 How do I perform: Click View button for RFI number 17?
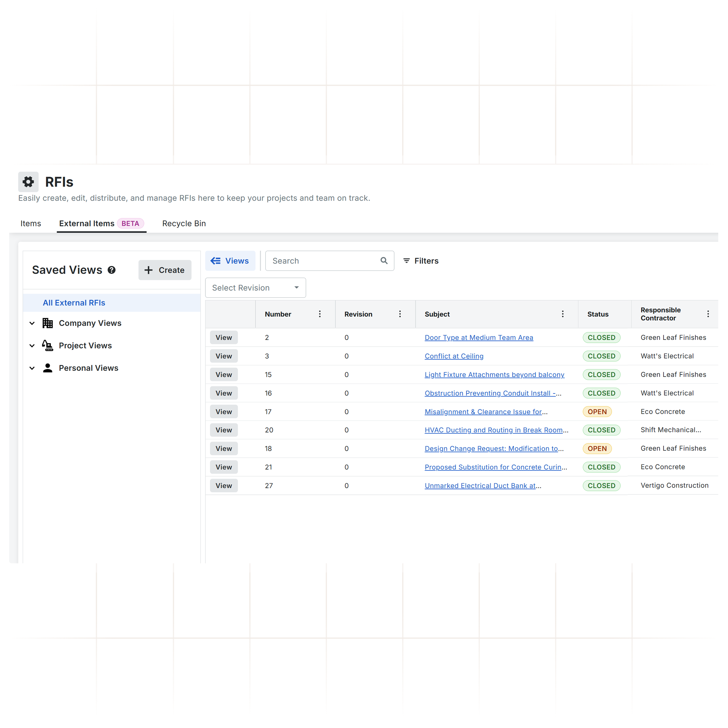click(x=223, y=412)
